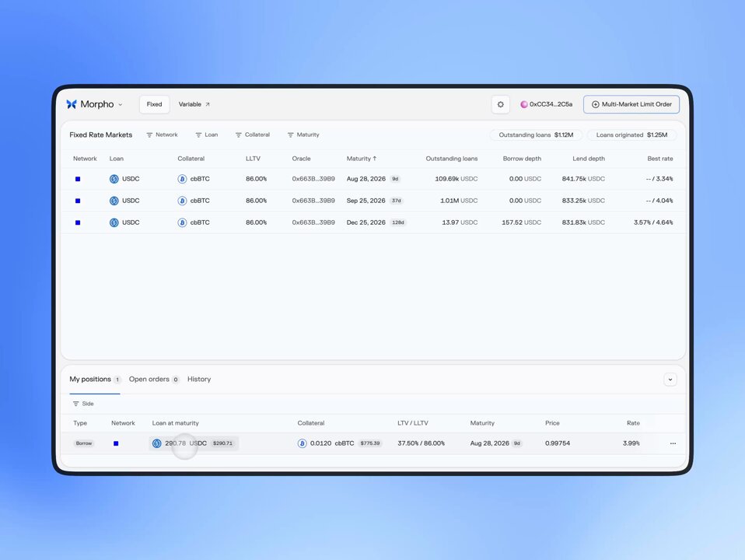Click the 841.75k USDC lend depth value
The image size is (745, 560).
point(583,179)
